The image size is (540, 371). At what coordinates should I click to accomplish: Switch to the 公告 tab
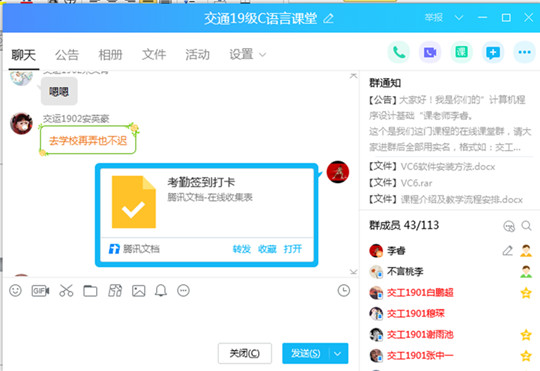coord(67,54)
